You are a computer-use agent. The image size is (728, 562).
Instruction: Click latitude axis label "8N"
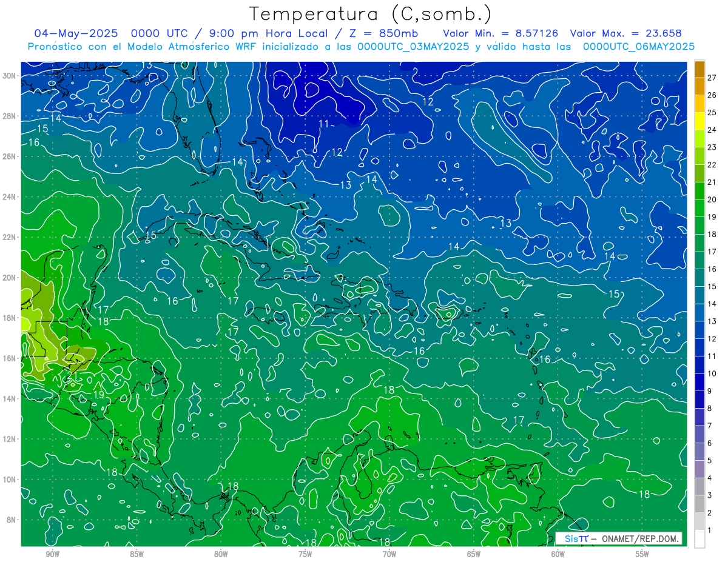[x=11, y=520]
